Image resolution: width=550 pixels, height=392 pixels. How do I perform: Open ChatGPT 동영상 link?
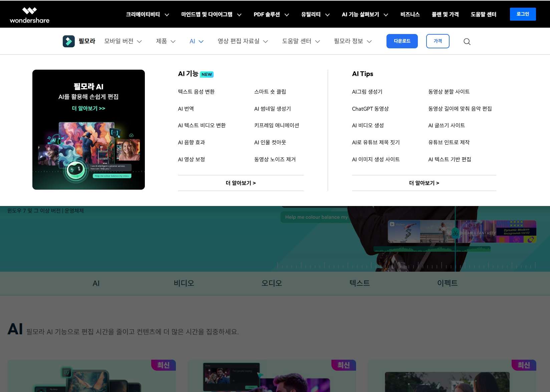[370, 109]
